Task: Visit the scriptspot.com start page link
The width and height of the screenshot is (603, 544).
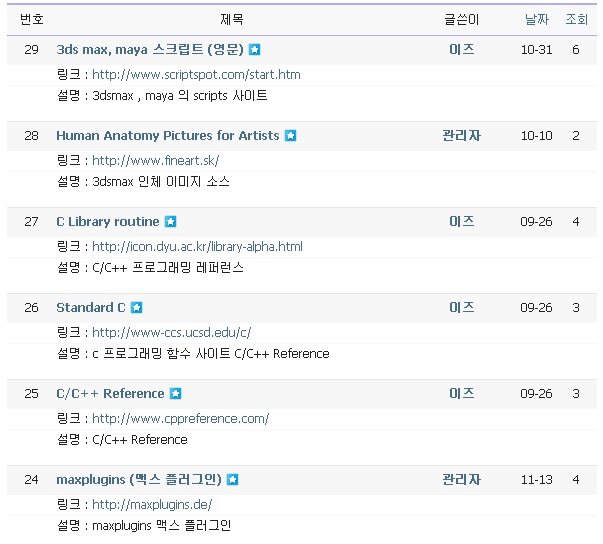Action: tap(196, 75)
